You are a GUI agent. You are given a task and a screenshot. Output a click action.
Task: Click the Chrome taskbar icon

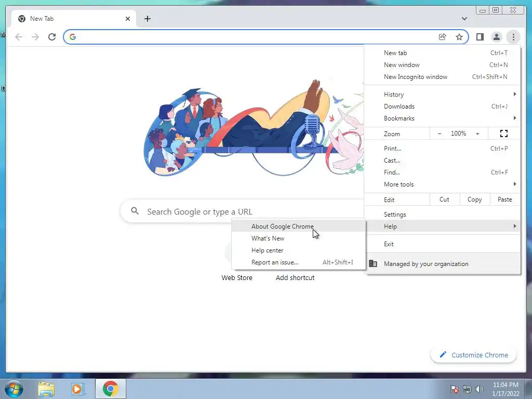[111, 389]
